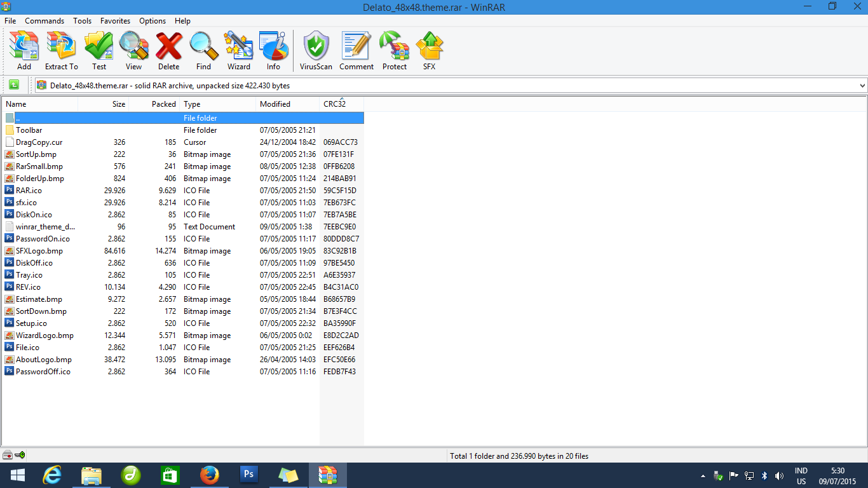Open the Windows Start button
The height and width of the screenshot is (488, 868).
click(18, 475)
